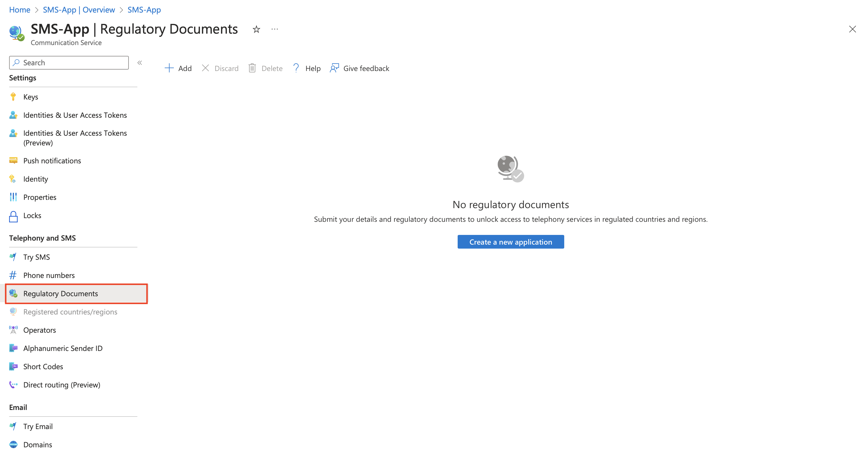Click the collapse sidebar arrow button
Screen dimensions: 868x459
140,62
